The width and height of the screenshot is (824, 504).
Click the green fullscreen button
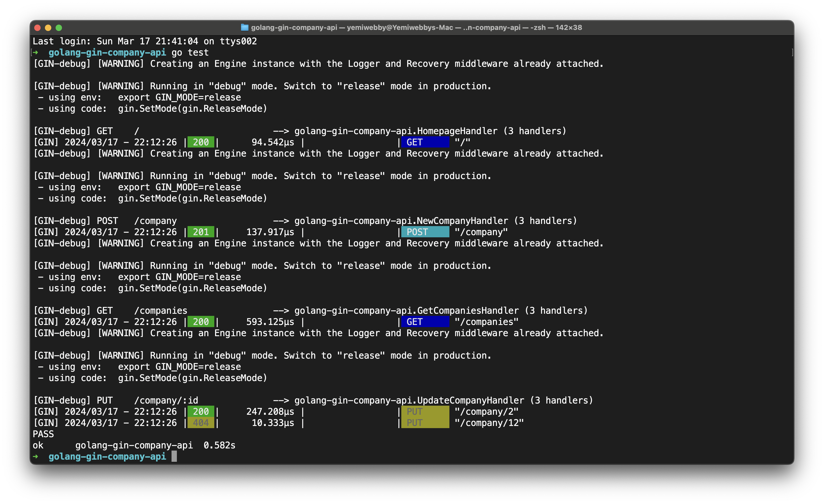click(59, 28)
